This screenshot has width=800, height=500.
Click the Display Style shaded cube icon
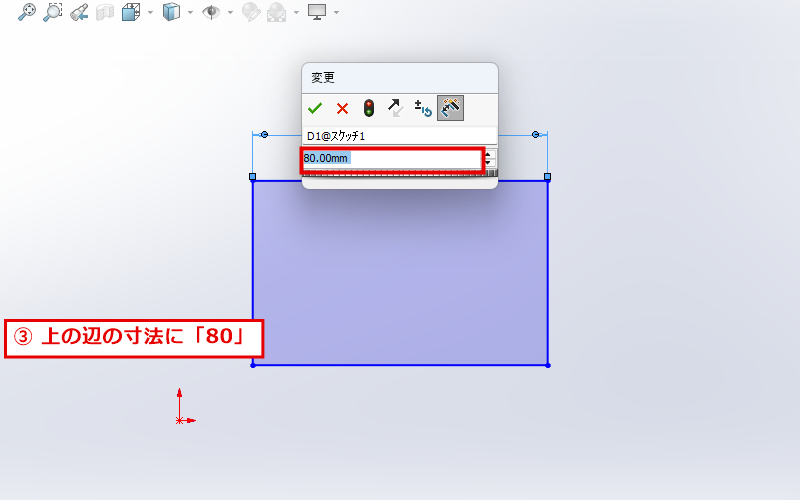point(171,12)
